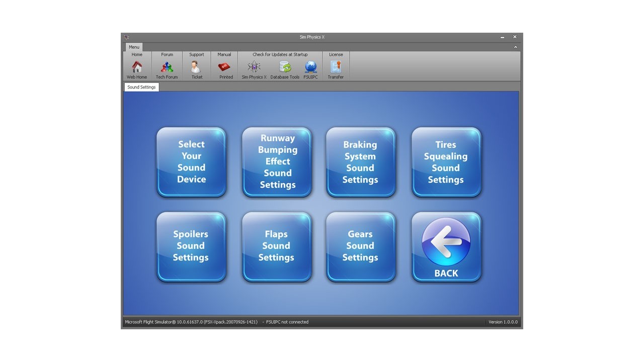Click the Microsoft Flight Simulator version text

click(191, 322)
